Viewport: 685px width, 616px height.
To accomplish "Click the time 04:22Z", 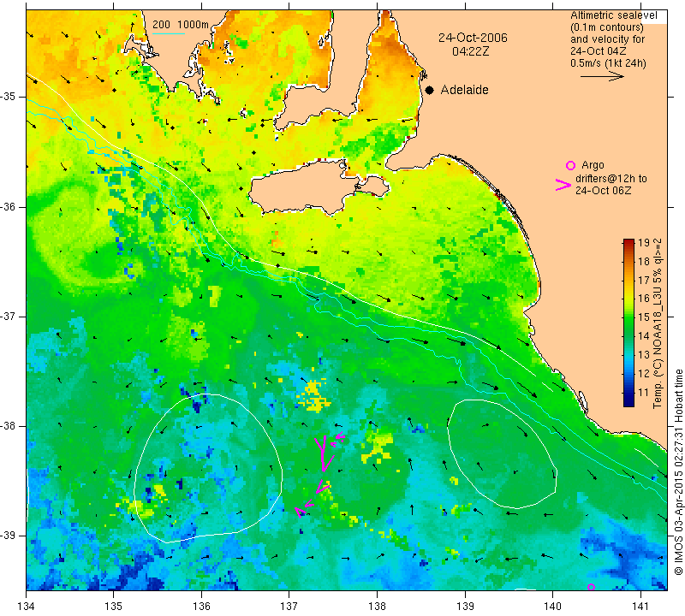I will [470, 51].
